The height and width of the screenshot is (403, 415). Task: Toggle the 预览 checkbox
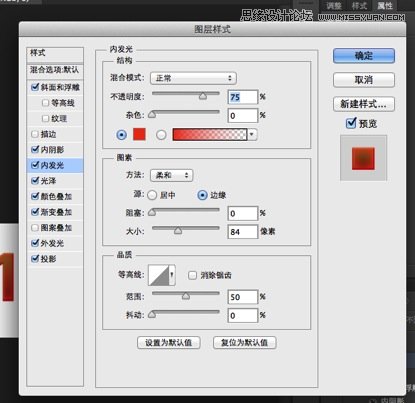351,123
